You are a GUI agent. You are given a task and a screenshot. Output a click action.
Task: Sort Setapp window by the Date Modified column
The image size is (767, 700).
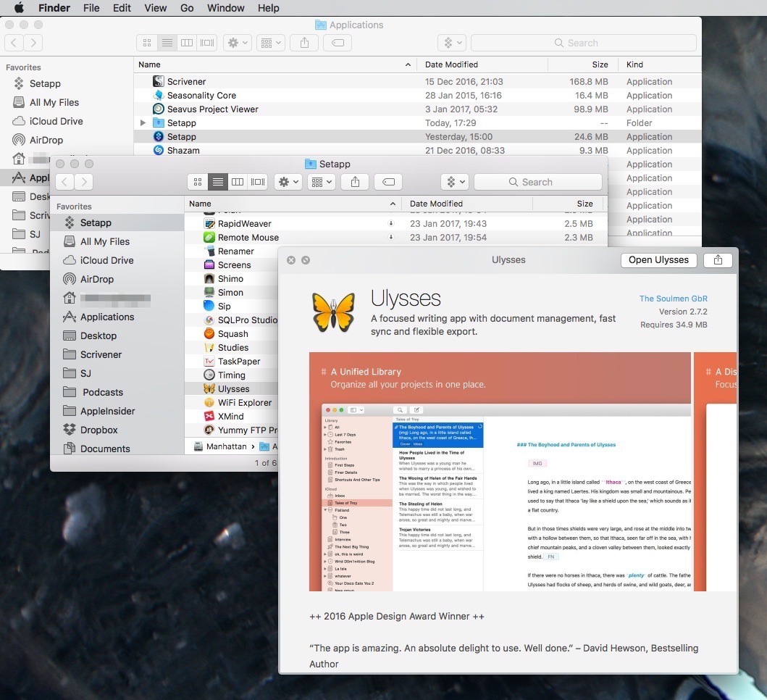467,204
